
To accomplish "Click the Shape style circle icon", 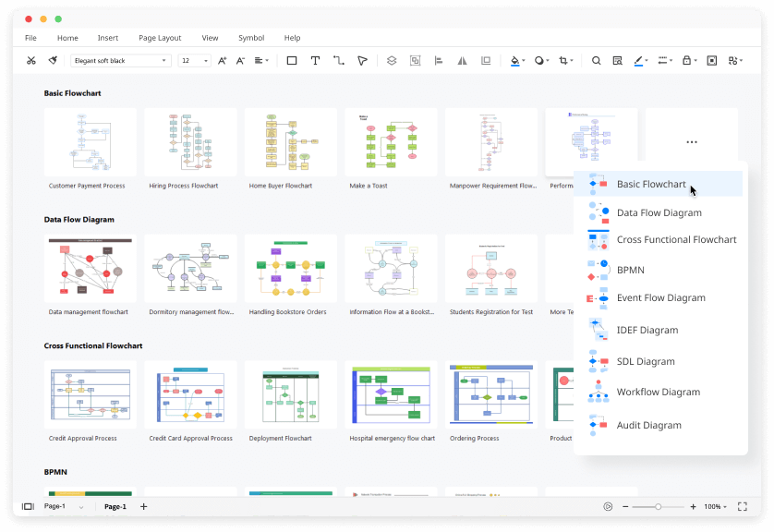I will [539, 61].
